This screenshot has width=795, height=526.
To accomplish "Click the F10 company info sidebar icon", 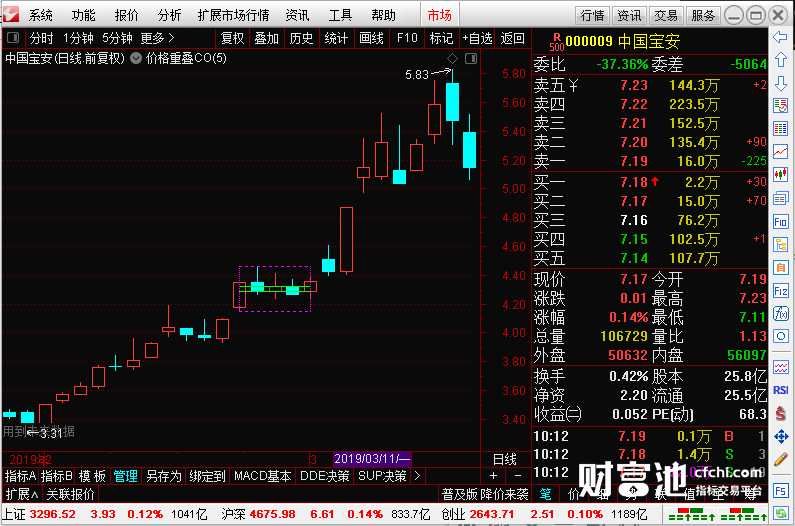I will (780, 222).
